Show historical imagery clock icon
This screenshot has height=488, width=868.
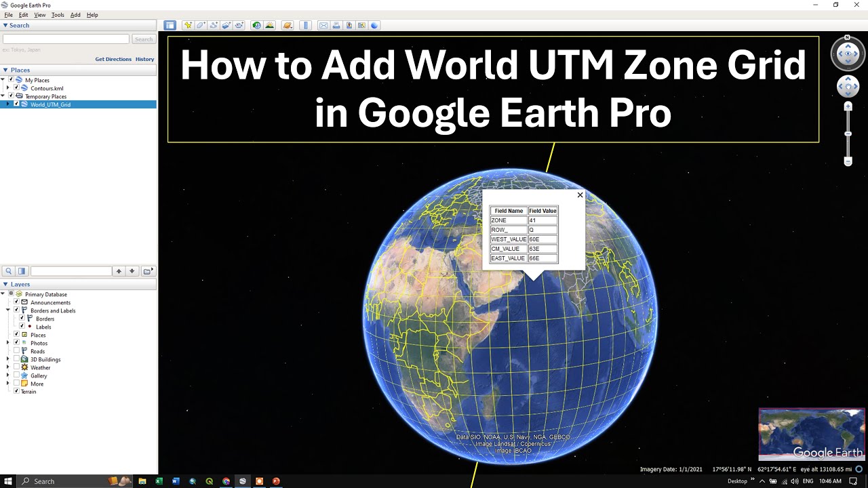click(256, 25)
